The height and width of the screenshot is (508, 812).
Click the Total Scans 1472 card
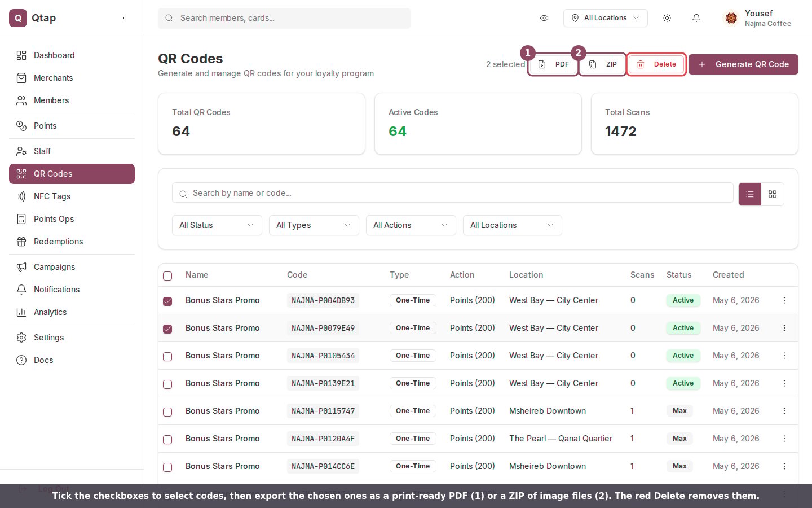click(x=694, y=124)
